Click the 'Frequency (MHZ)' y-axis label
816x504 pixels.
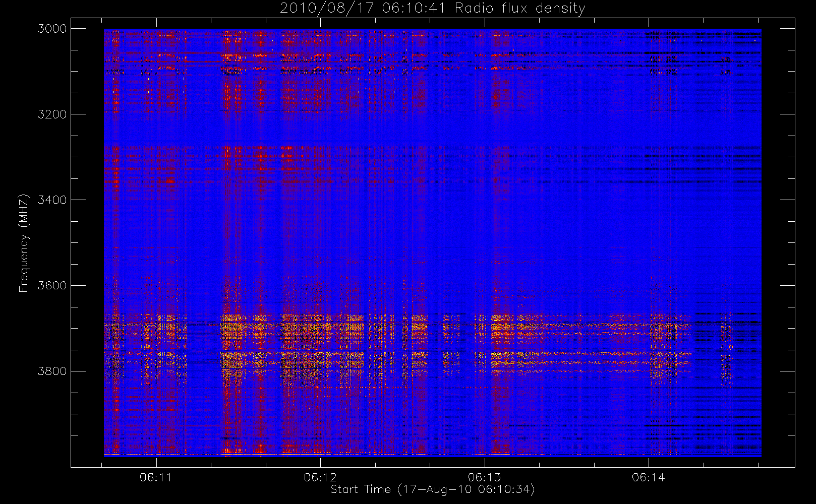click(23, 243)
